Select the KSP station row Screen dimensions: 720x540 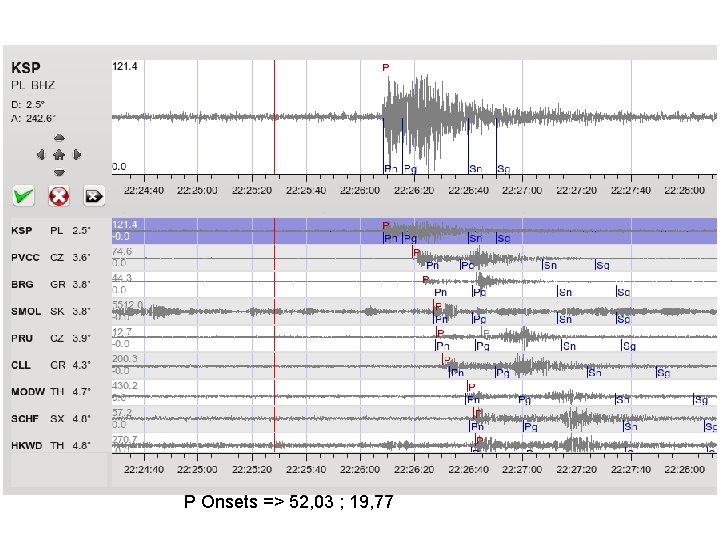pyautogui.click(x=364, y=231)
